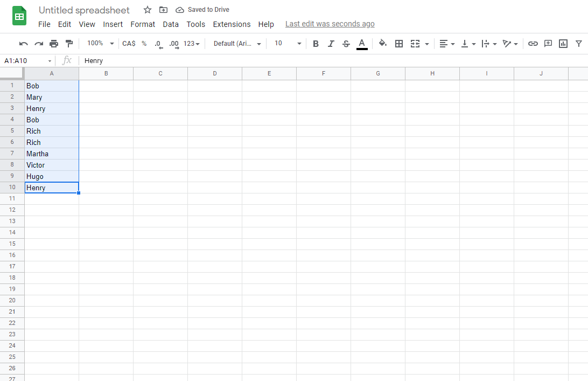Open the zoom level dropdown
This screenshot has height=381, width=588.
click(100, 43)
